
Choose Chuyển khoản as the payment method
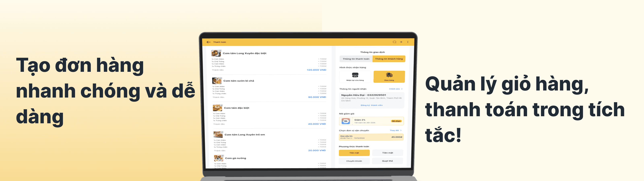coord(354,161)
